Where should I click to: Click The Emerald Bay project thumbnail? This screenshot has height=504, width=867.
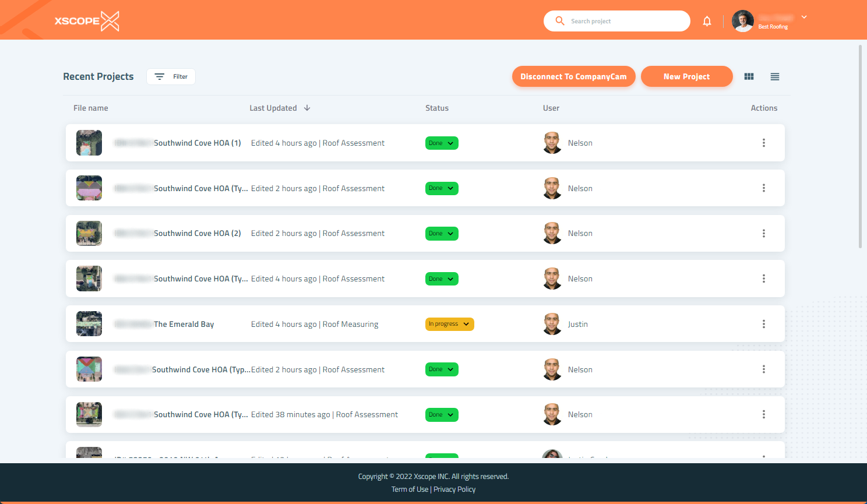89,324
